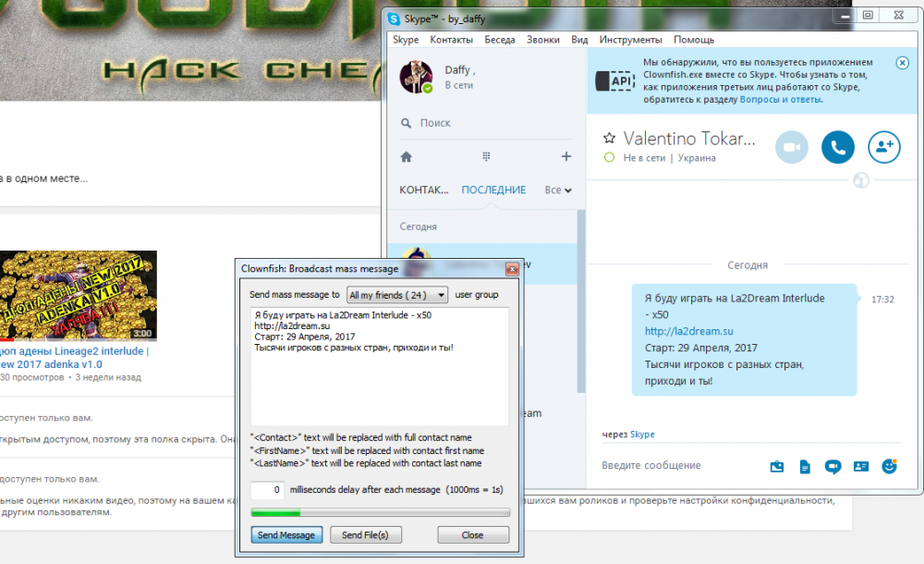
Task: Click the milliseconds delay input field
Action: click(x=268, y=489)
